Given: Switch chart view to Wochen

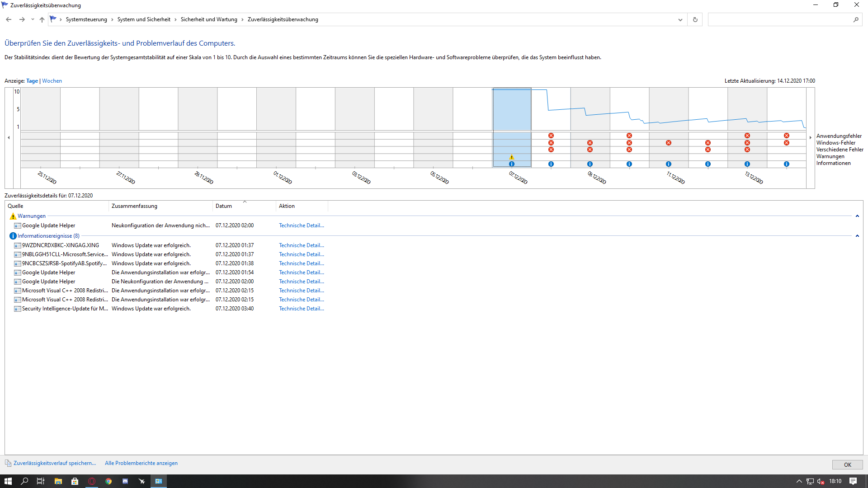Looking at the screenshot, I should coord(52,81).
